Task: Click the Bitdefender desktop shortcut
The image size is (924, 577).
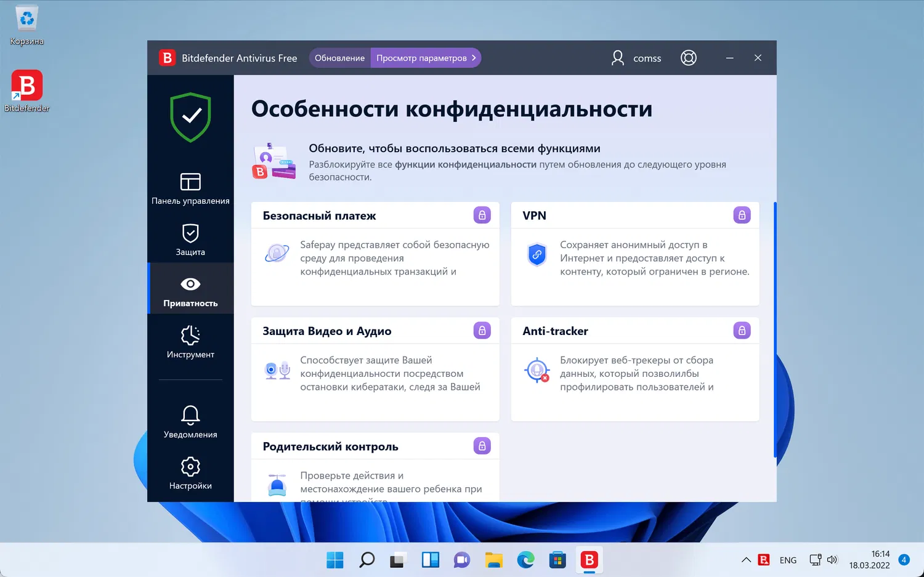Action: pos(27,91)
